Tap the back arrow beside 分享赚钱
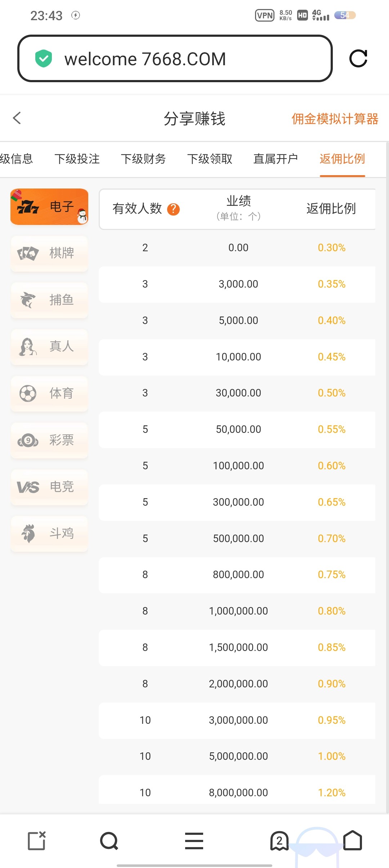 pos(17,118)
